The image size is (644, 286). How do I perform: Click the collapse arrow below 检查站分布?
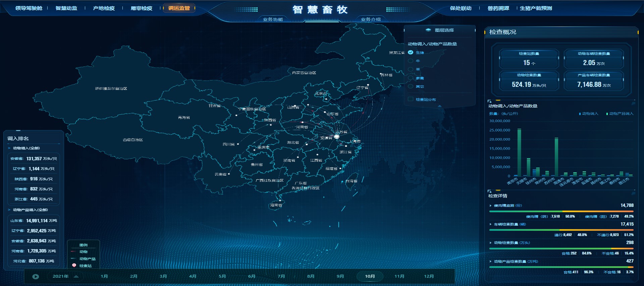(x=439, y=106)
